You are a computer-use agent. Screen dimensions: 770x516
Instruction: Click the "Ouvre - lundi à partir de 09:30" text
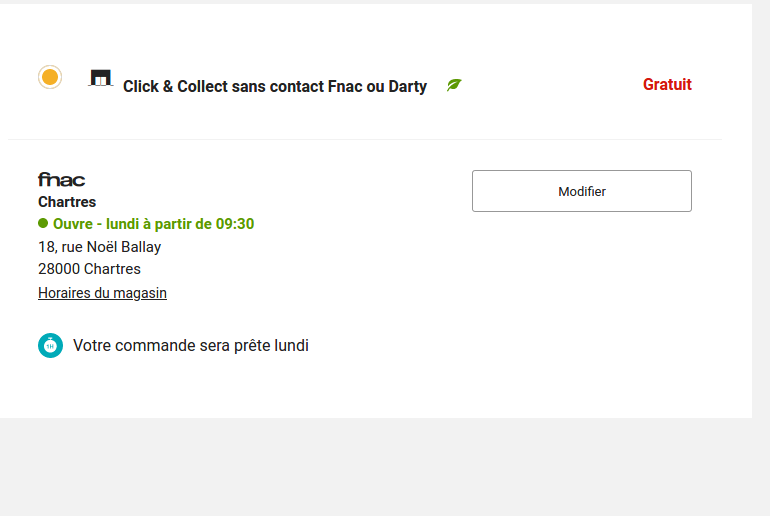coord(153,224)
